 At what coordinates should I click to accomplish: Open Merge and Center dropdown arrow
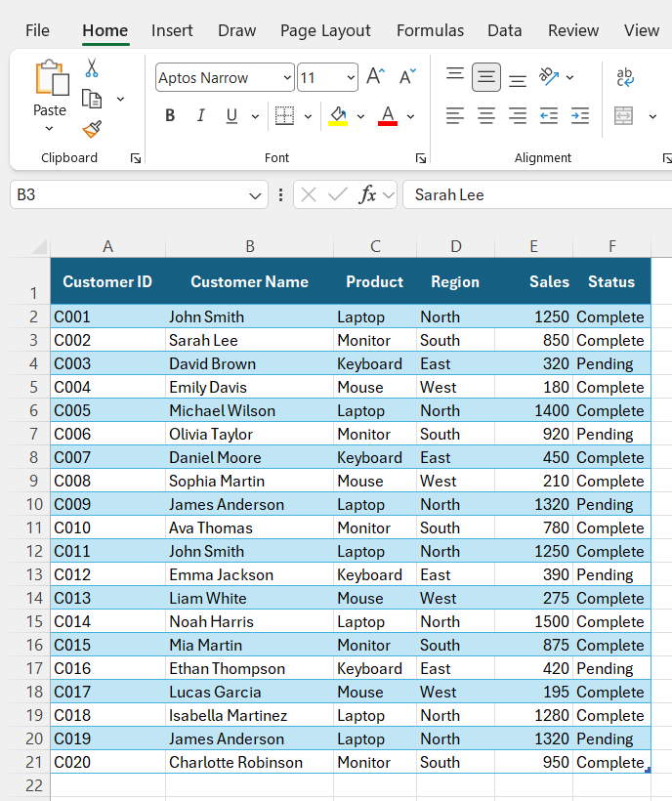pos(652,116)
